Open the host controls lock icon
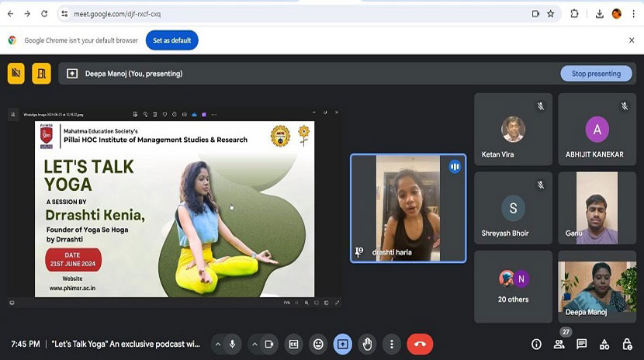The height and width of the screenshot is (360, 644). click(627, 344)
